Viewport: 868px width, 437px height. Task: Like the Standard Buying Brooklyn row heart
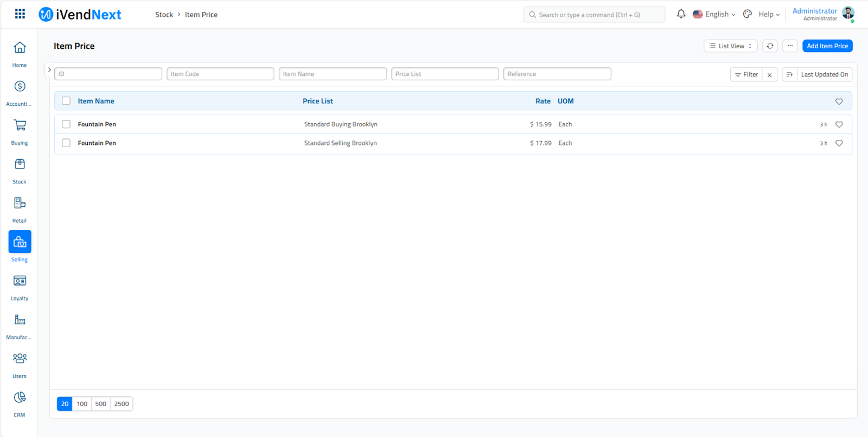coord(839,124)
